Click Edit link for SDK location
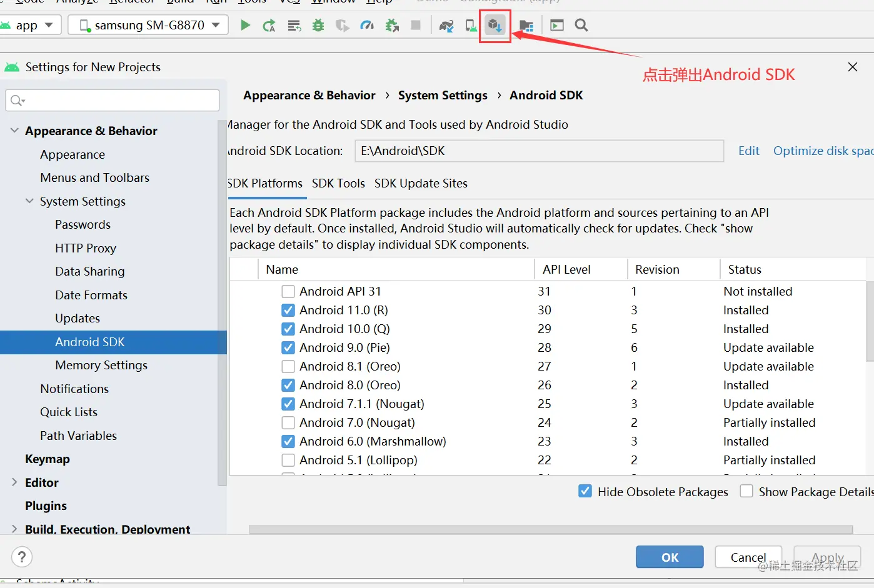 tap(748, 151)
